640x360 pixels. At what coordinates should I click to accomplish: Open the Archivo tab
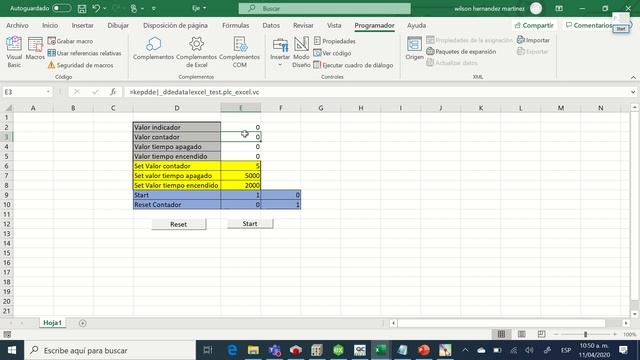(x=17, y=25)
